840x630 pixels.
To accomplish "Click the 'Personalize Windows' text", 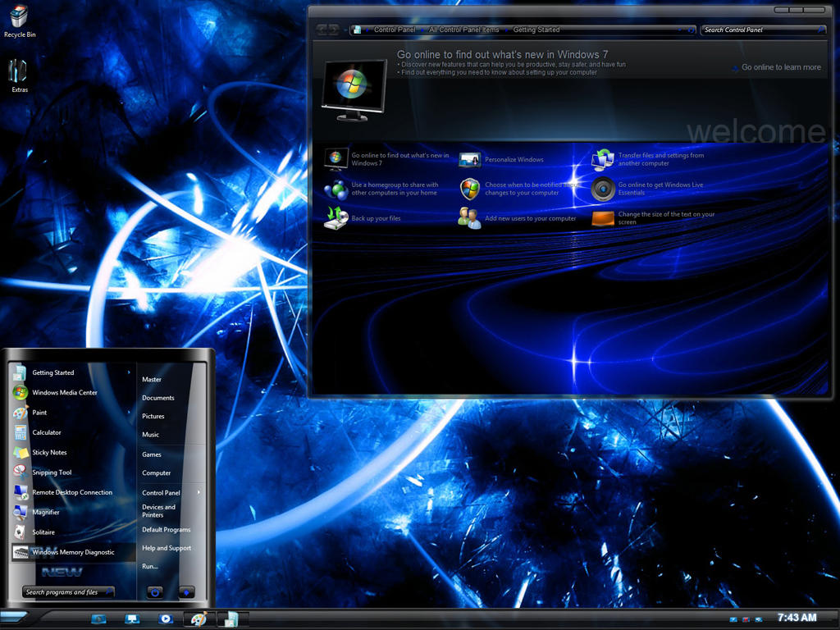I will click(514, 160).
